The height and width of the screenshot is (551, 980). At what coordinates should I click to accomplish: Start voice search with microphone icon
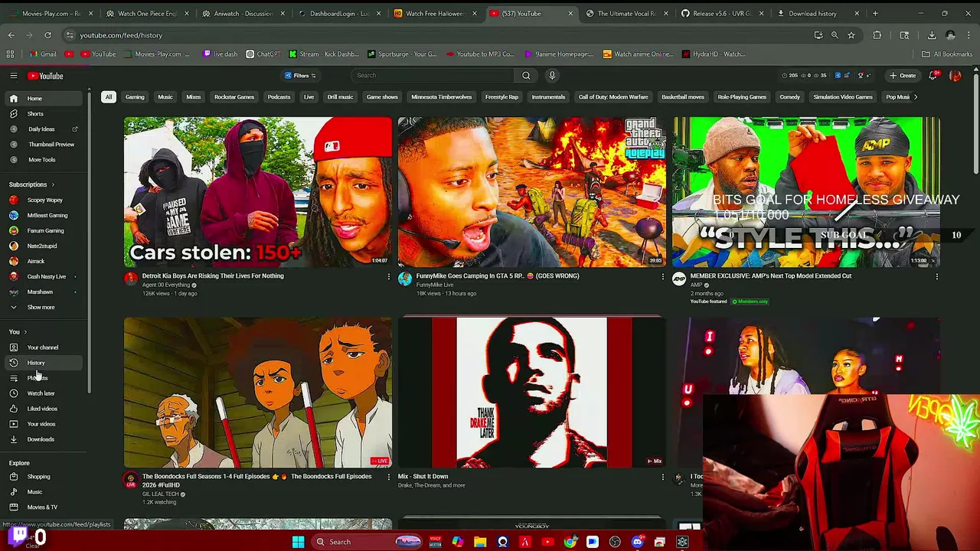(x=552, y=76)
